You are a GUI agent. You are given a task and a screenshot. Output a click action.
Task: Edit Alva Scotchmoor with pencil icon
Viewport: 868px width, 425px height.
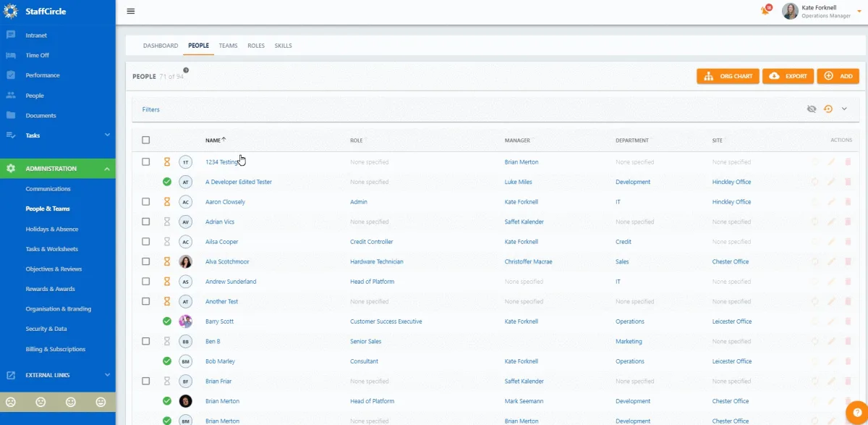tap(831, 261)
